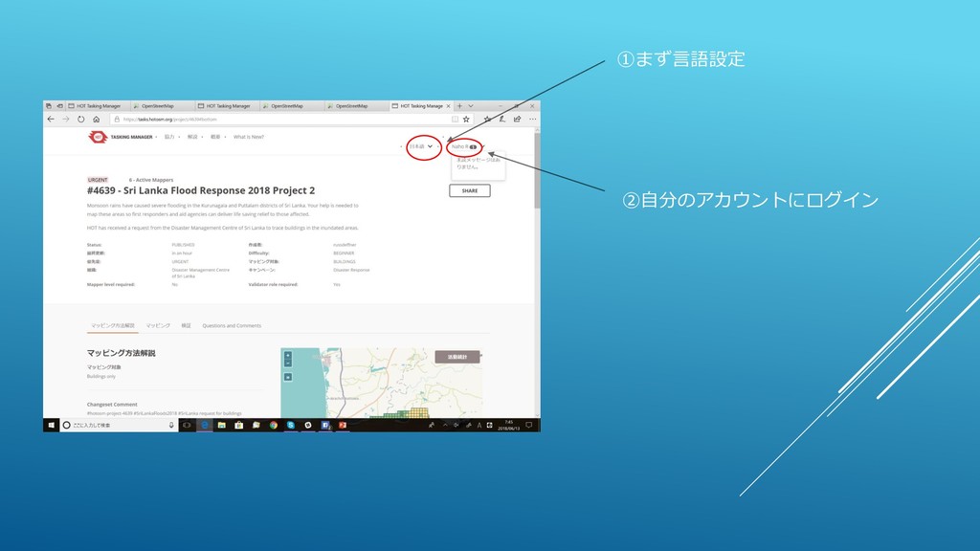Screen dimensions: 980x551
Task: Launch Microsoft Store from the taskbar
Action: 238,425
